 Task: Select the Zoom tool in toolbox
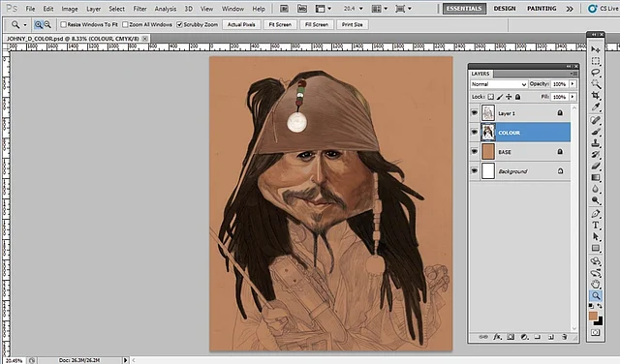(596, 295)
